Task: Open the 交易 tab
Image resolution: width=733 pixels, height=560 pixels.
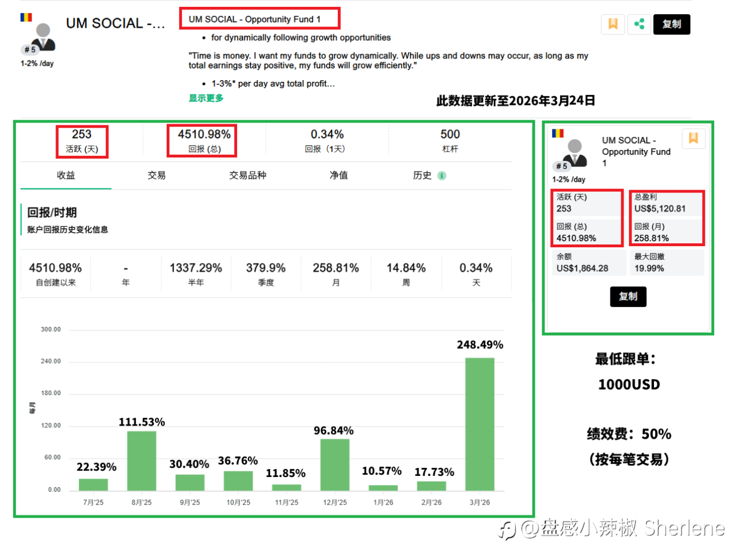Action: coord(156,175)
